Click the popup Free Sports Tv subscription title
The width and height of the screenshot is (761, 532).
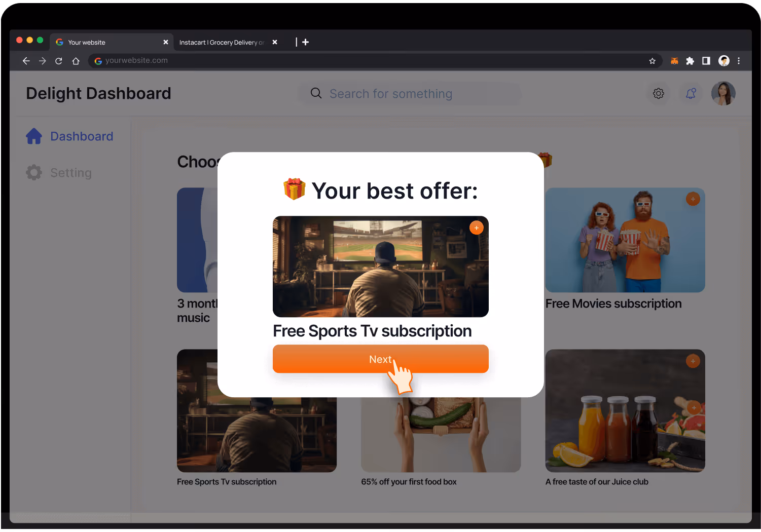pyautogui.click(x=372, y=331)
